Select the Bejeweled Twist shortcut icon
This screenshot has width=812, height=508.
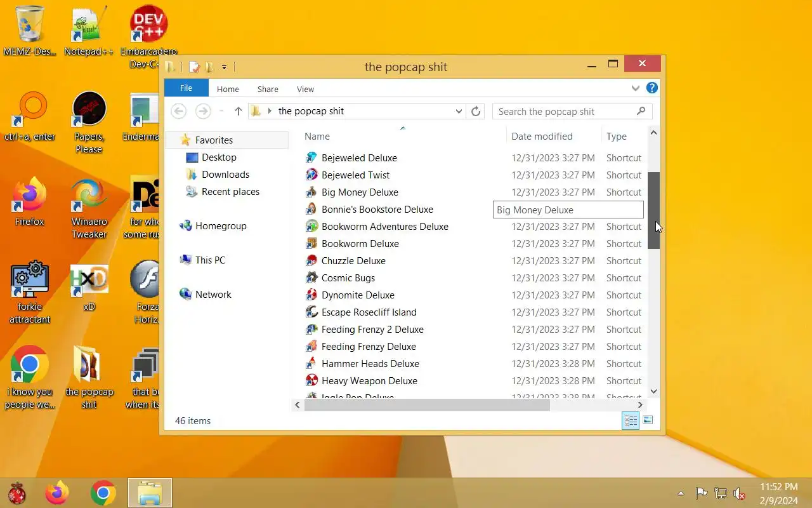click(311, 175)
